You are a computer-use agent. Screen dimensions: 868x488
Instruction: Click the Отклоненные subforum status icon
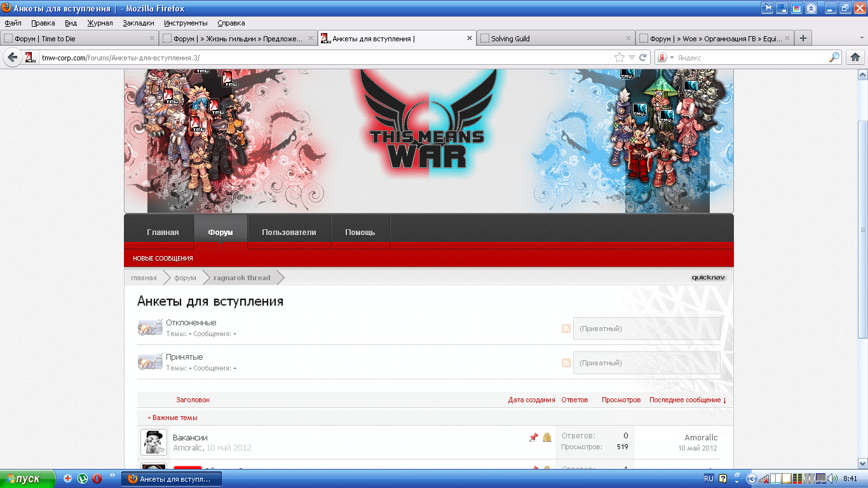click(150, 328)
